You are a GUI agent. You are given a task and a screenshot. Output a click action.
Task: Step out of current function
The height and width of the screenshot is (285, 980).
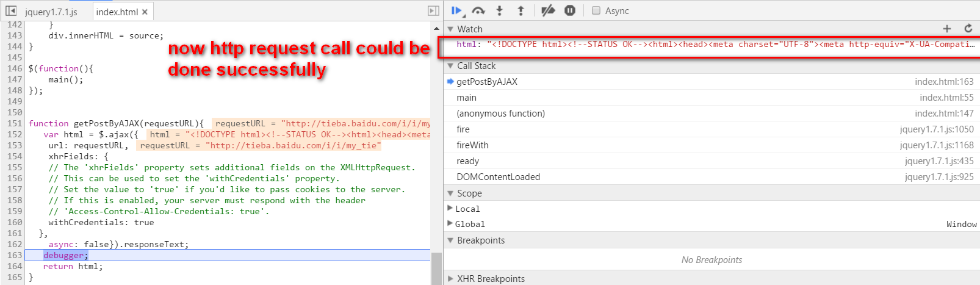tap(521, 10)
